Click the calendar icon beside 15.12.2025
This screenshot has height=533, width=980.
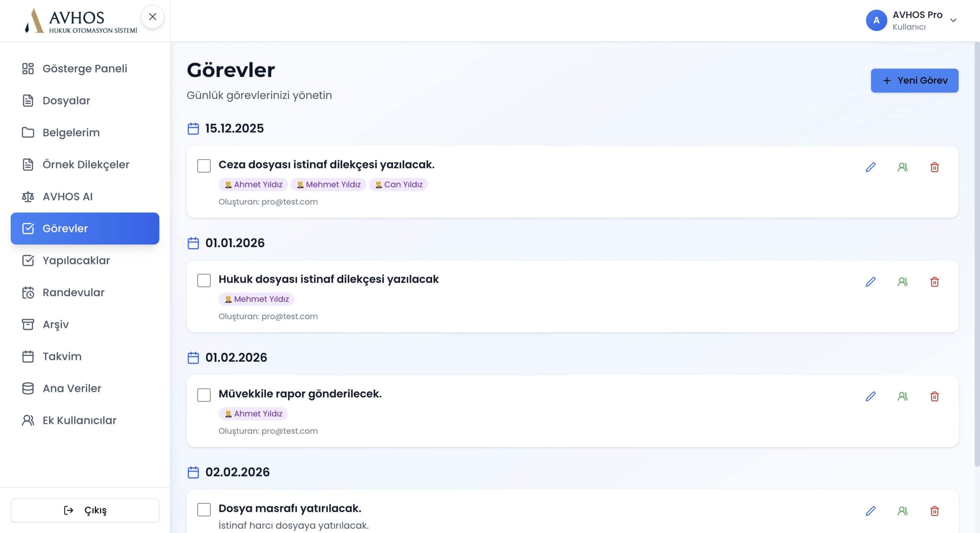pyautogui.click(x=193, y=129)
